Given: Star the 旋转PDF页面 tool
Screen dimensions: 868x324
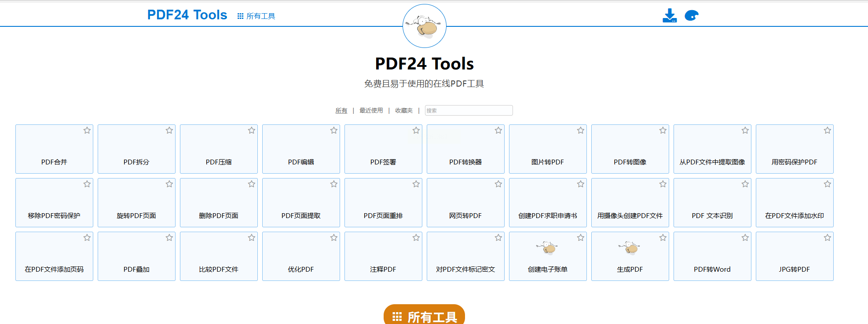Looking at the screenshot, I should (x=169, y=184).
